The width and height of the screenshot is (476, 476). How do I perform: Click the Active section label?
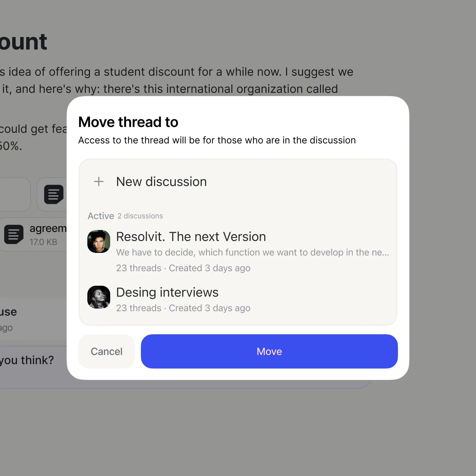tap(101, 216)
